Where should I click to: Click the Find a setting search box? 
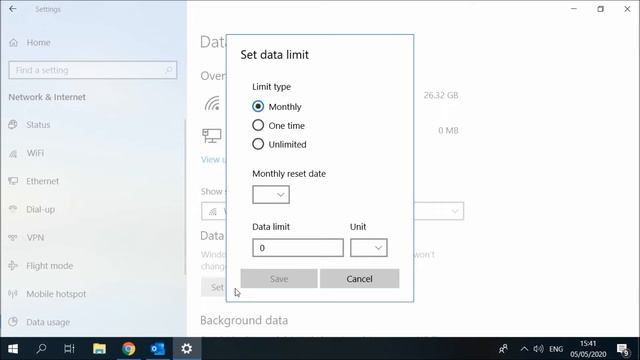(93, 70)
